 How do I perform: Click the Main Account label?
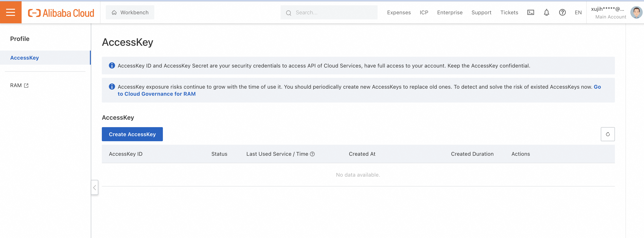pyautogui.click(x=610, y=17)
